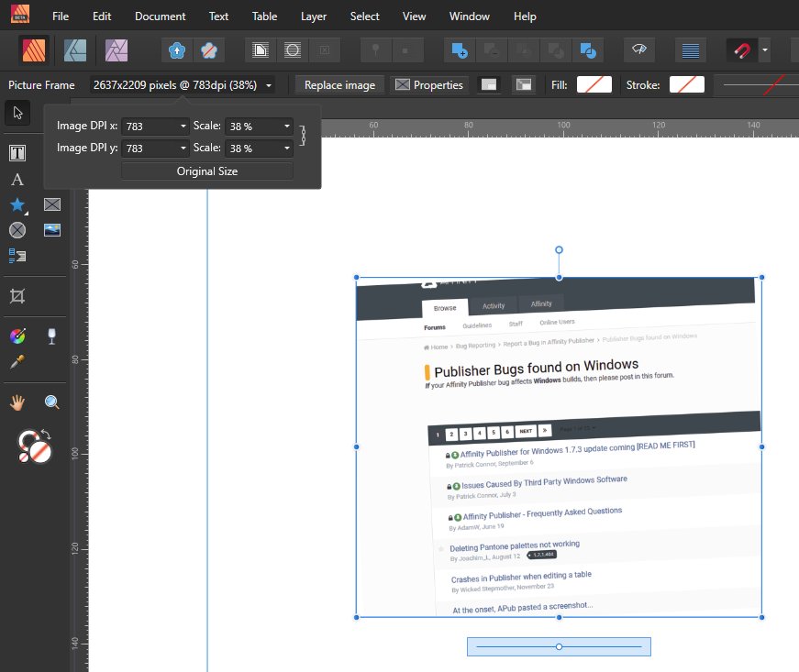Toggle the DPI aspect ratio link
The width and height of the screenshot is (799, 672).
(303, 137)
